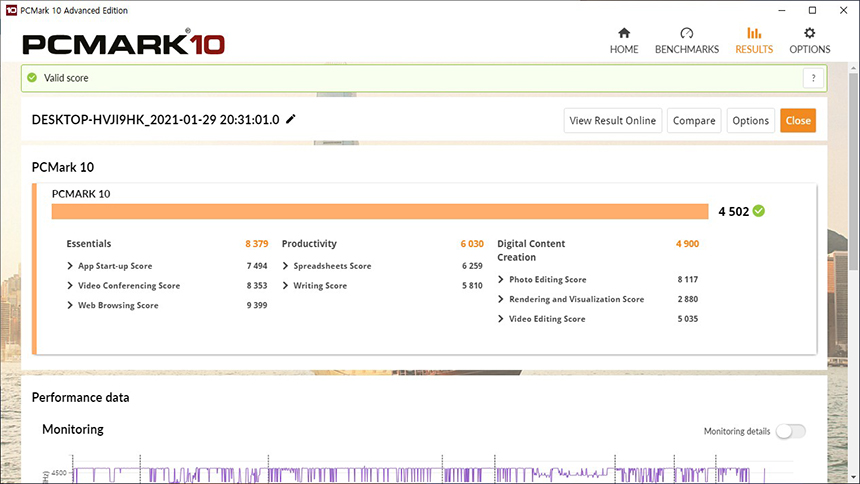Image resolution: width=860 pixels, height=484 pixels.
Task: Click the Performance data heading
Action: click(x=81, y=397)
